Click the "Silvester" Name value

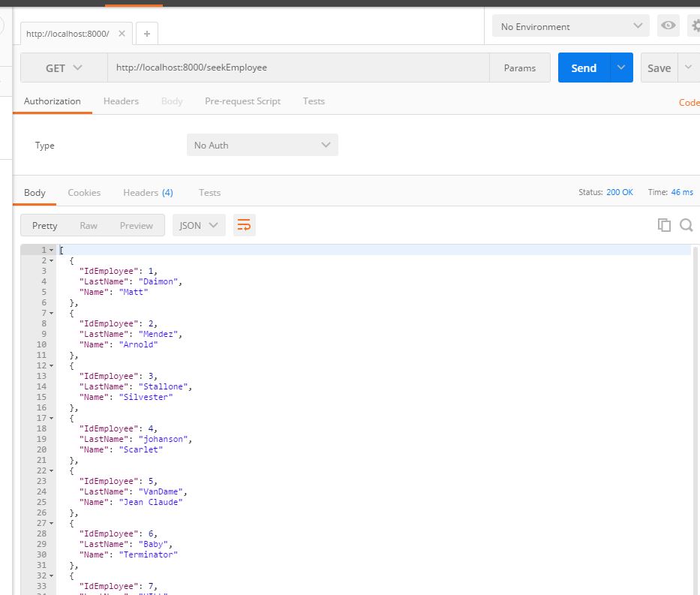[146, 397]
